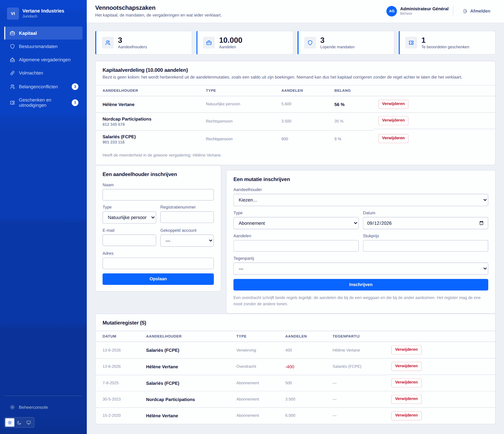Open Geschenken en uitnodigingen
The height and width of the screenshot is (434, 504).
43,103
